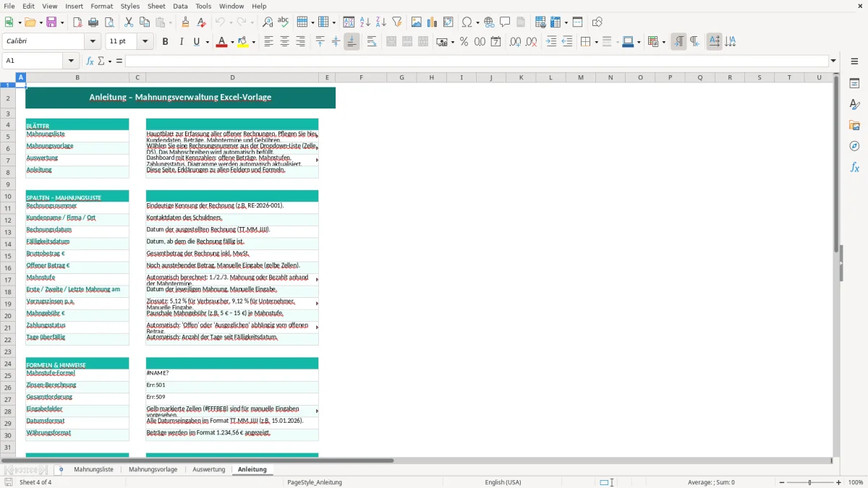The height and width of the screenshot is (488, 868).
Task: Click the Freeze Rows and Columns icon
Action: [x=556, y=22]
